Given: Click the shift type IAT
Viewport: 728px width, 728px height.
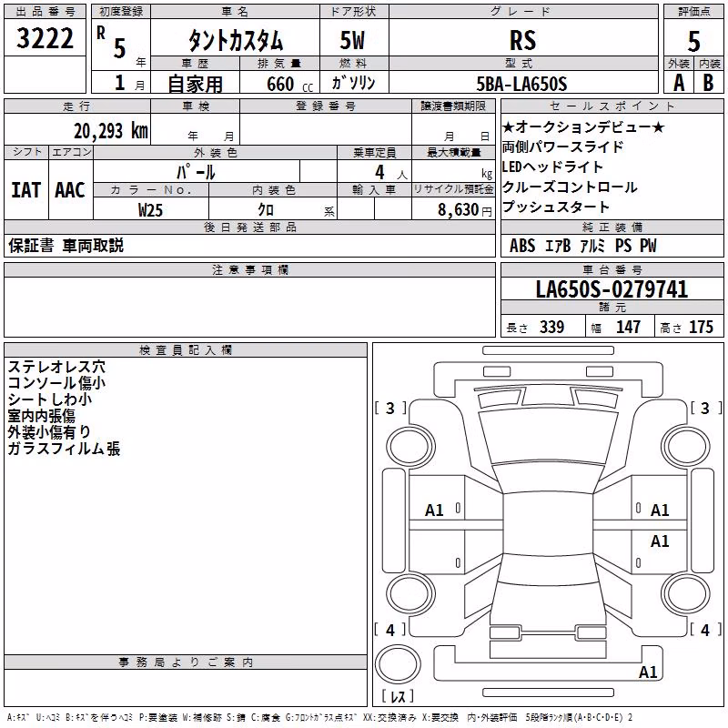Looking at the screenshot, I should click(x=26, y=190).
